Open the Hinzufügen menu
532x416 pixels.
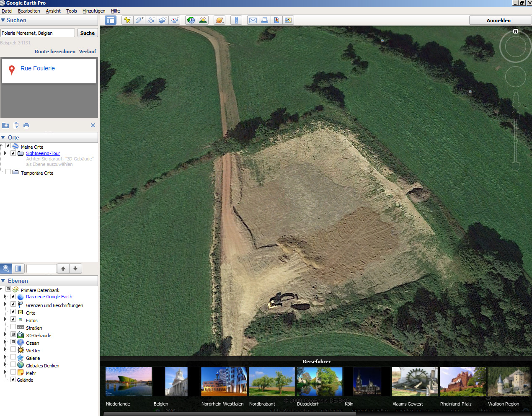94,11
